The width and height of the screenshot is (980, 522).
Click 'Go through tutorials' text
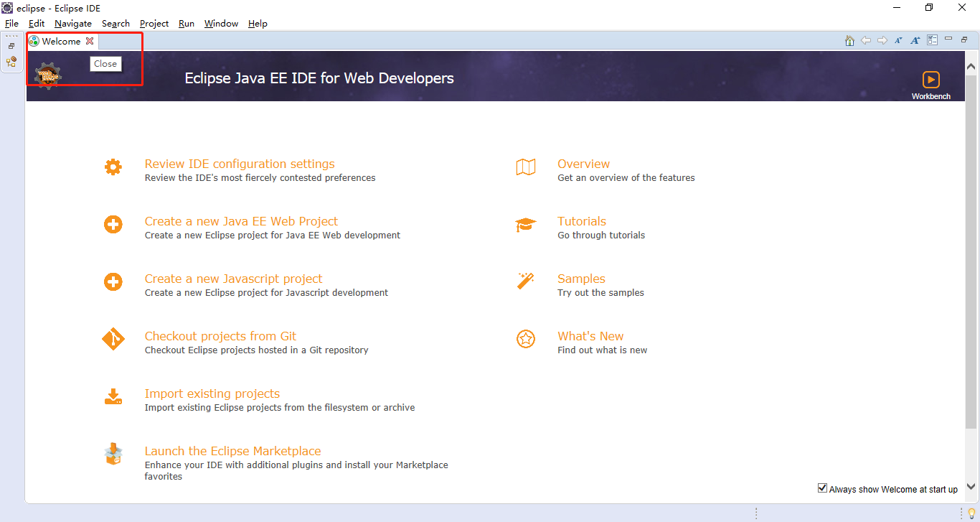(x=601, y=235)
